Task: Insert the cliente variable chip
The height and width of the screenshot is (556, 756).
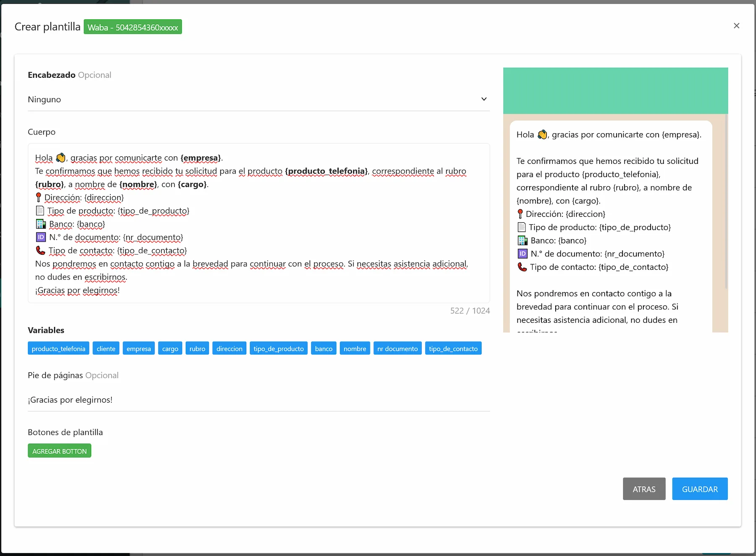Action: coord(106,348)
